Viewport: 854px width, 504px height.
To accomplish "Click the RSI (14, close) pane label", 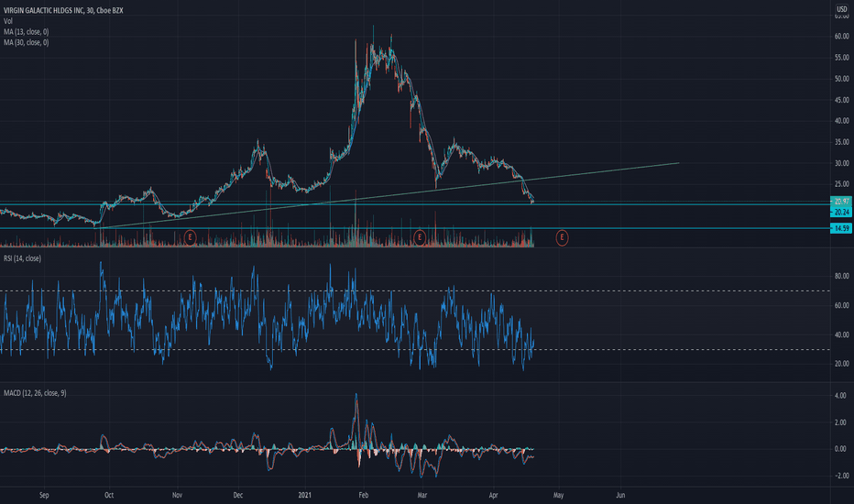I will point(22,258).
